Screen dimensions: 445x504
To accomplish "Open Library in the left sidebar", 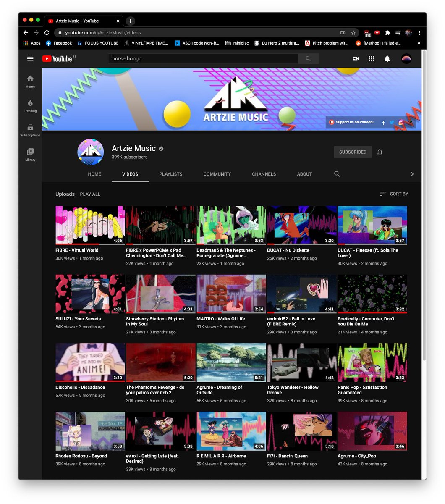I will pos(30,155).
